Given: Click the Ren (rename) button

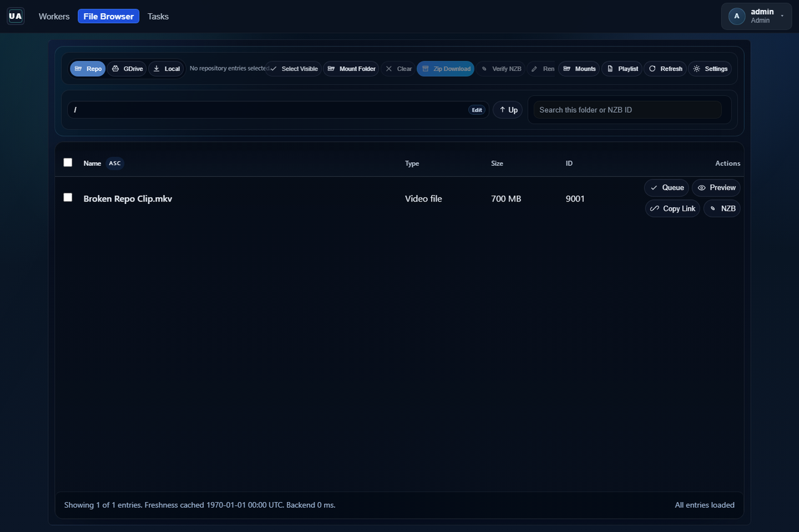Looking at the screenshot, I should click(542, 69).
